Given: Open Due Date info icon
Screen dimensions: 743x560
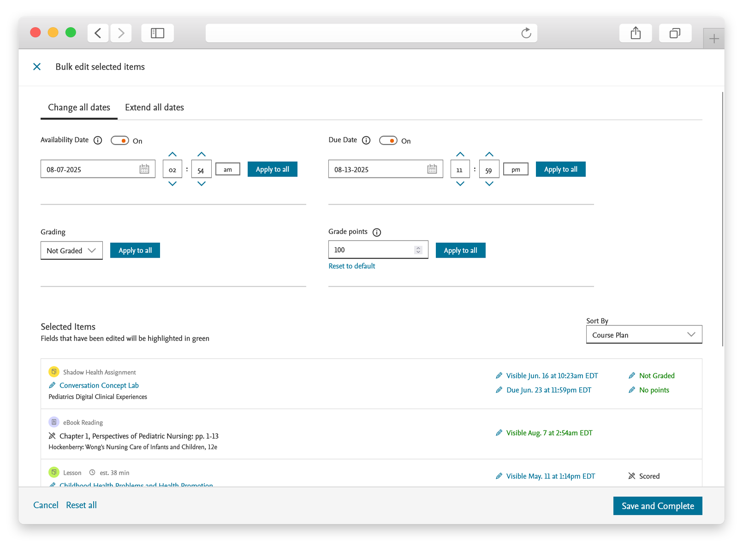Looking at the screenshot, I should (x=366, y=140).
